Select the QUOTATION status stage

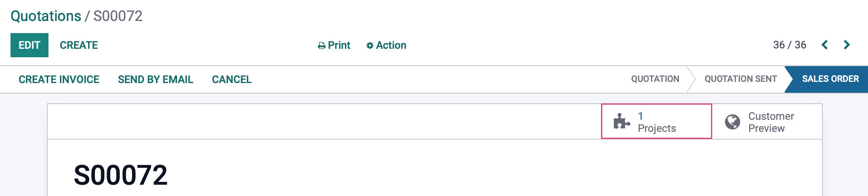point(655,79)
